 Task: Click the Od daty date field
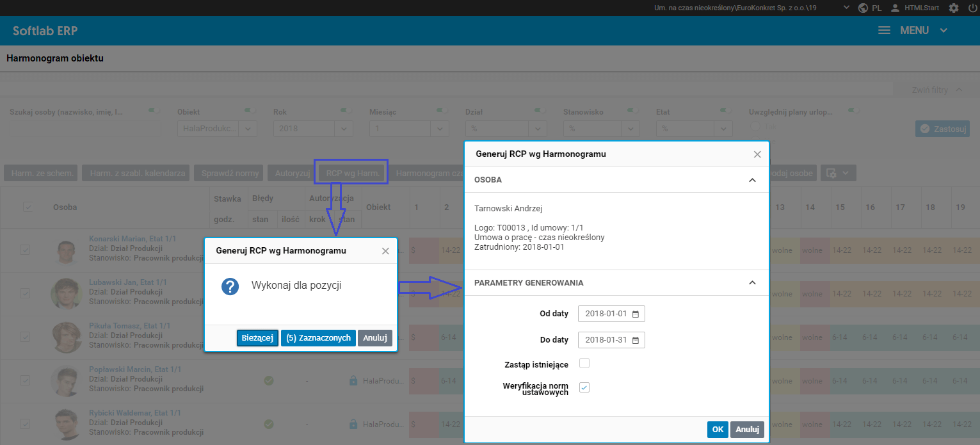(x=611, y=314)
